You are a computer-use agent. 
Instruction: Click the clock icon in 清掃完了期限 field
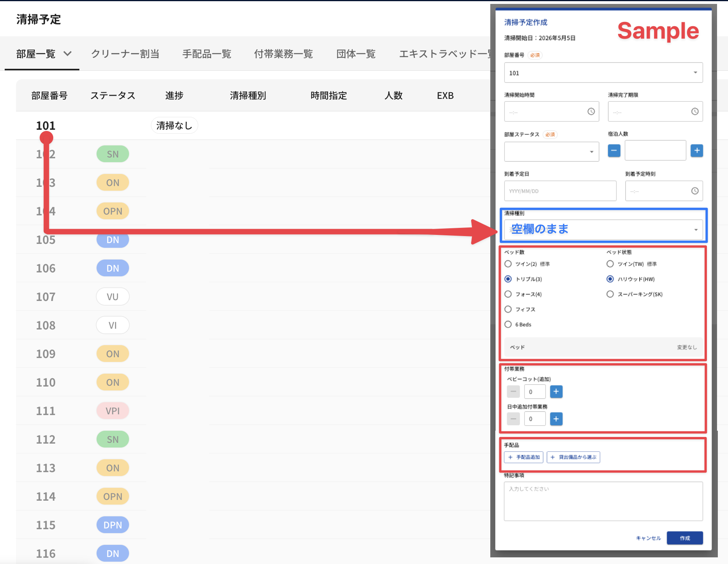pyautogui.click(x=694, y=112)
